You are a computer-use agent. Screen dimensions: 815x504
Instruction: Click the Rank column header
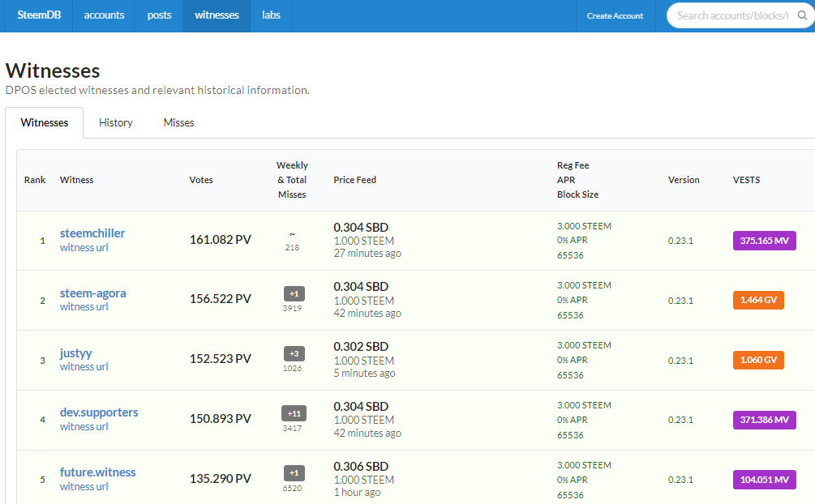click(x=35, y=180)
